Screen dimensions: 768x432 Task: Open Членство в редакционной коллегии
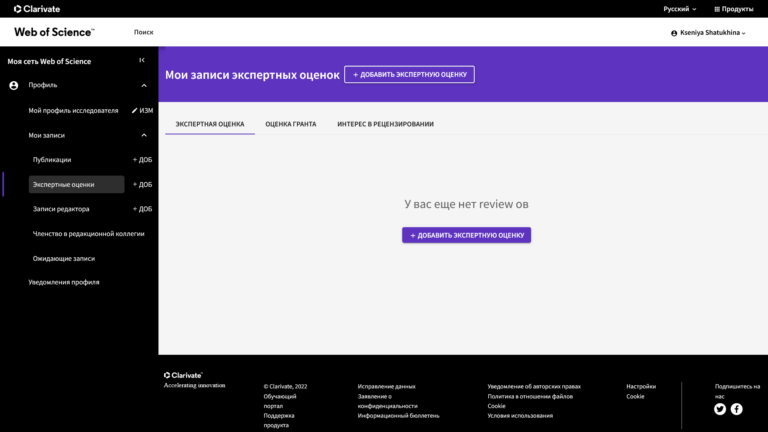(x=89, y=234)
